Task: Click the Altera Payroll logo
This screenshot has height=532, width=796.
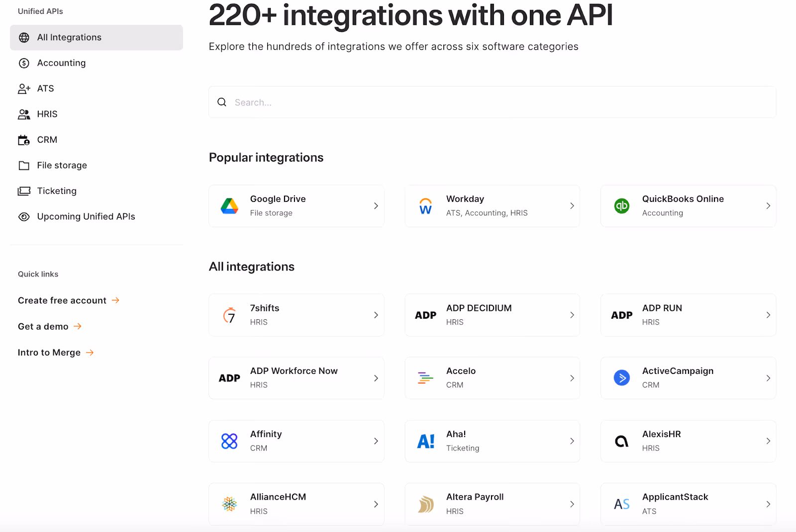Action: tap(425, 504)
